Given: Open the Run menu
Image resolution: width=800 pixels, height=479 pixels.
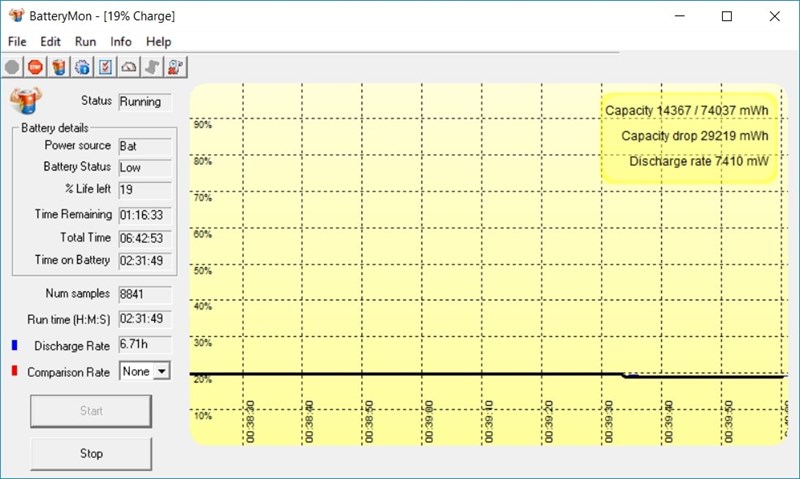Looking at the screenshot, I should [85, 42].
